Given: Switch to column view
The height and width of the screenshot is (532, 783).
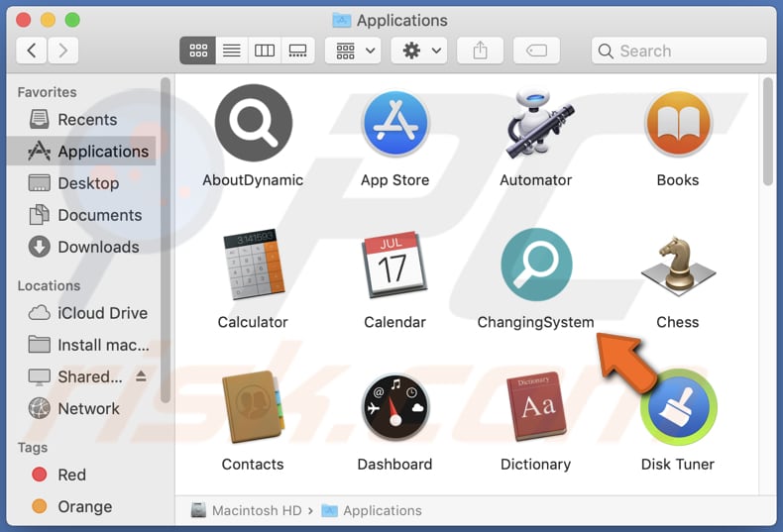Looking at the screenshot, I should 265,51.
